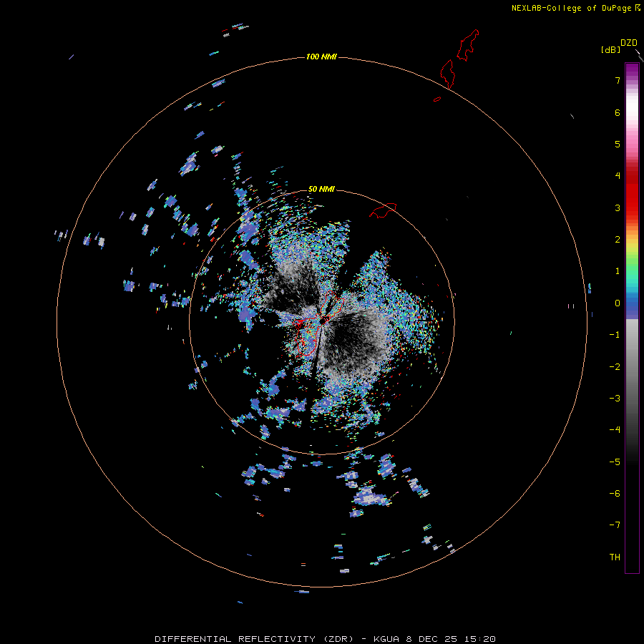This screenshot has width=644, height=644.
Task: Click the -7 dB value on the color scale
Action: click(x=615, y=525)
